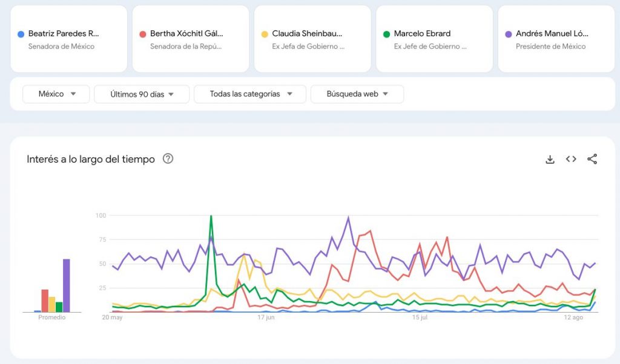This screenshot has width=620, height=364.
Task: Edit the Marcelo Ebrard search term
Action: click(434, 39)
